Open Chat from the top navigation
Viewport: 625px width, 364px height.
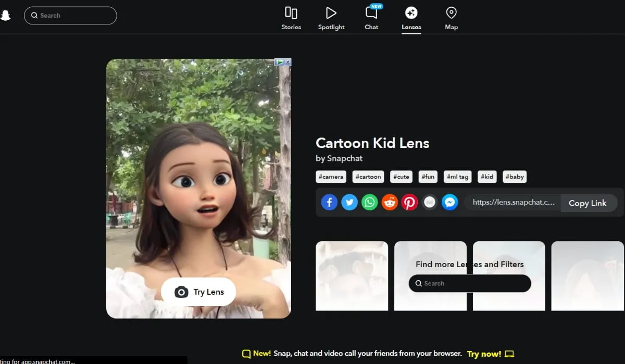[x=371, y=17]
